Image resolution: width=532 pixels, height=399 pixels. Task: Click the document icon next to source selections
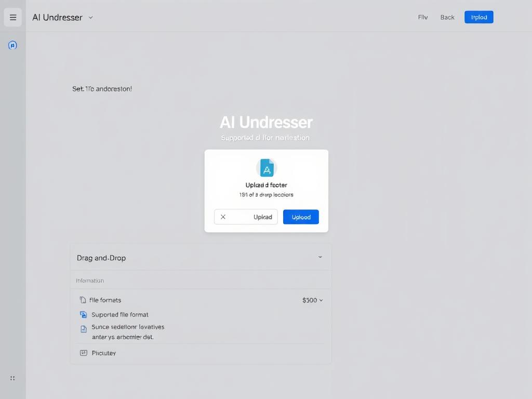(x=84, y=327)
